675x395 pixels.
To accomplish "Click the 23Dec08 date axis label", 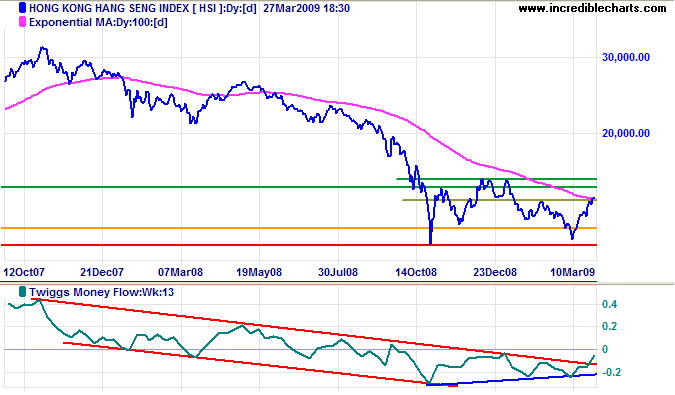I will click(495, 272).
